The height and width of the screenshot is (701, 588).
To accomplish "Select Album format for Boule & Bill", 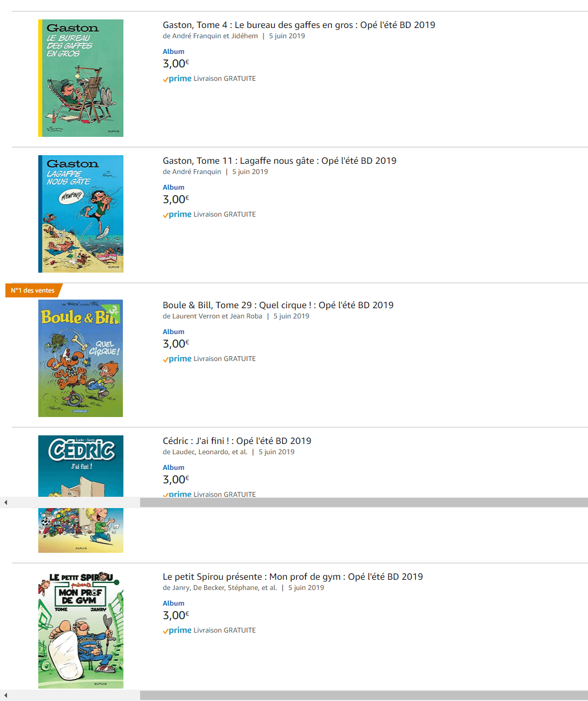I will pos(174,332).
